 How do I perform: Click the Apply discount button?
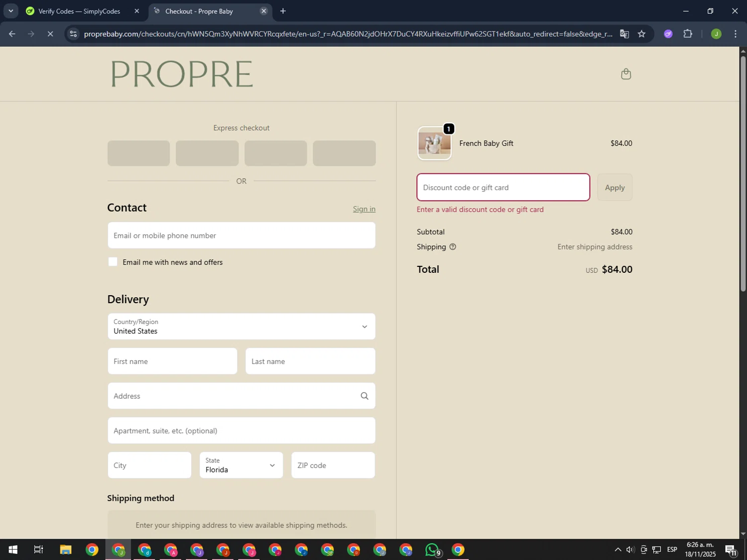[x=615, y=187]
